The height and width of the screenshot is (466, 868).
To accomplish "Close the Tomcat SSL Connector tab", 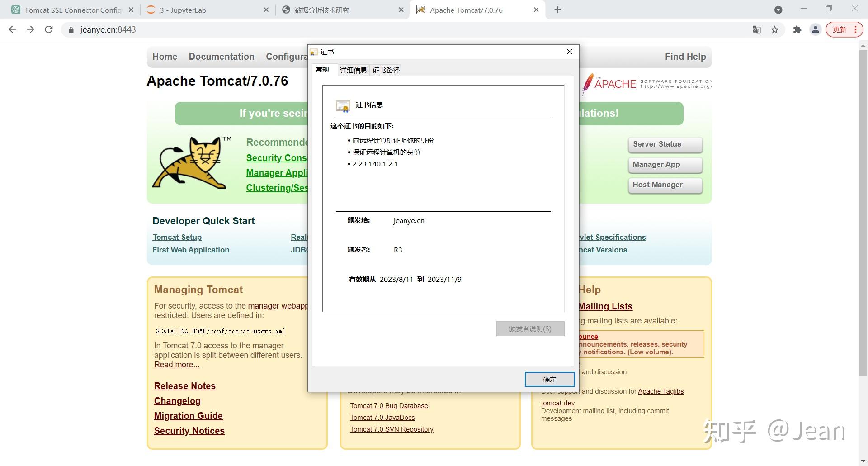I will pos(131,10).
